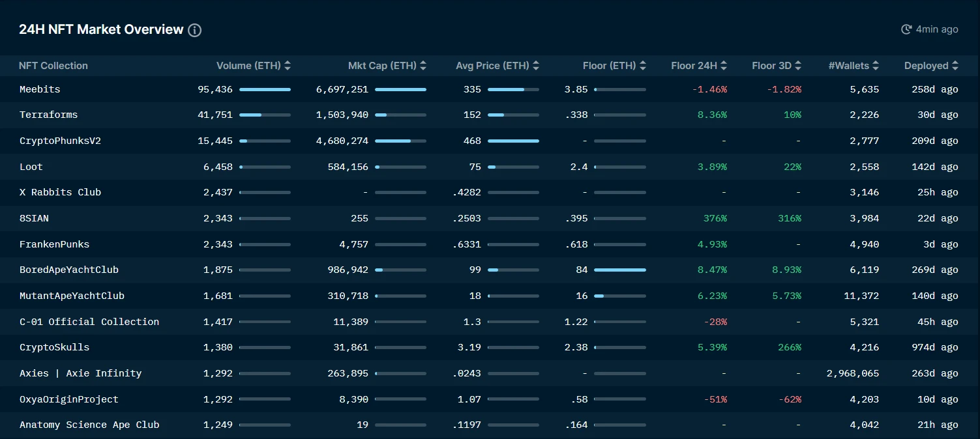Click the Avg Price (ETH) sort arrows icon
The width and height of the screenshot is (980, 439).
tap(536, 66)
